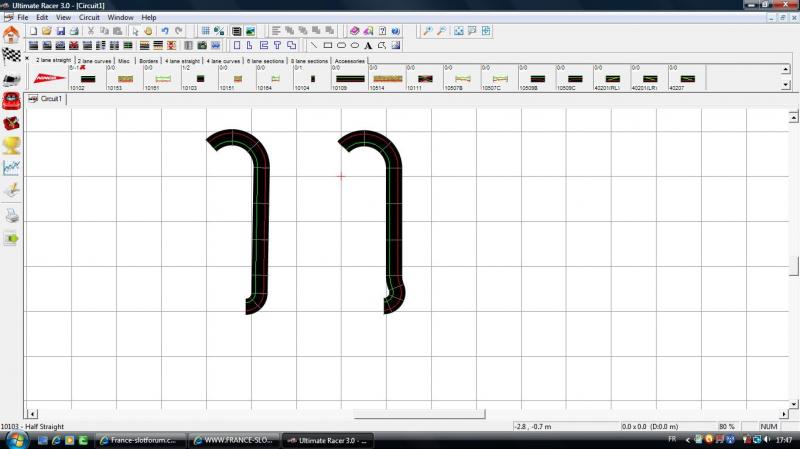Screen dimensions: 800x449
Task: Click the Home icon in the left sidebar
Action: tap(11, 34)
